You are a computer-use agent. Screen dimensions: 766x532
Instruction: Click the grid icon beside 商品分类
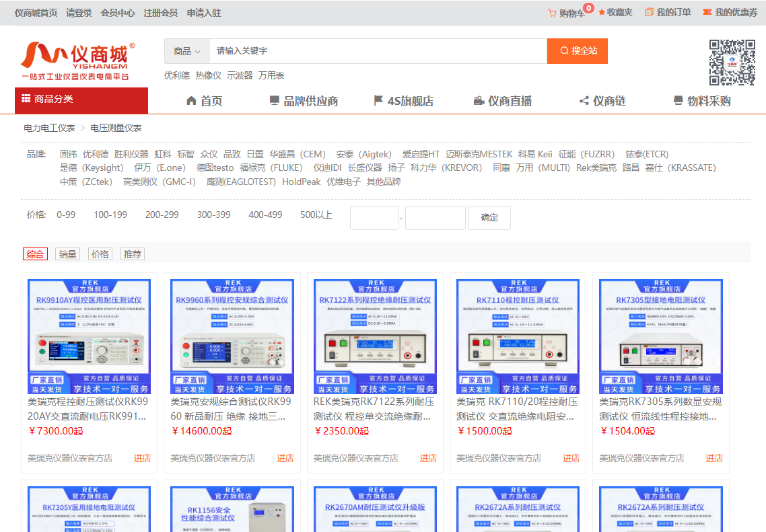tap(26, 99)
